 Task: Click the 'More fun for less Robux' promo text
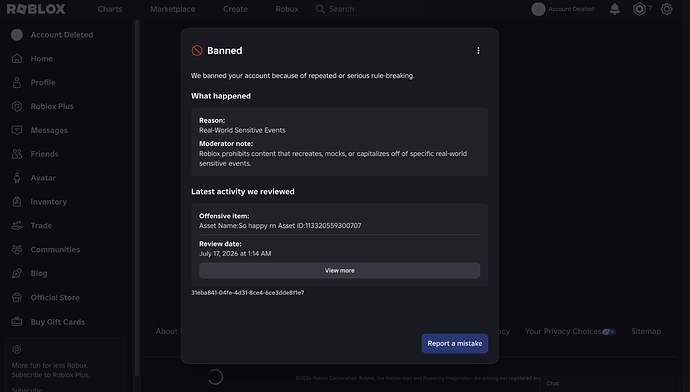click(x=50, y=365)
